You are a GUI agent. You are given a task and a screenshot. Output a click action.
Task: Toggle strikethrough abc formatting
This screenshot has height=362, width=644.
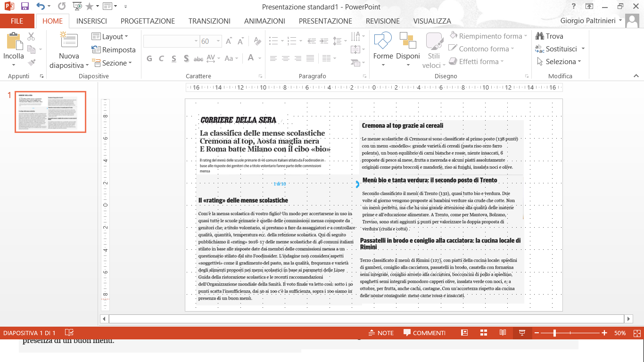click(198, 58)
